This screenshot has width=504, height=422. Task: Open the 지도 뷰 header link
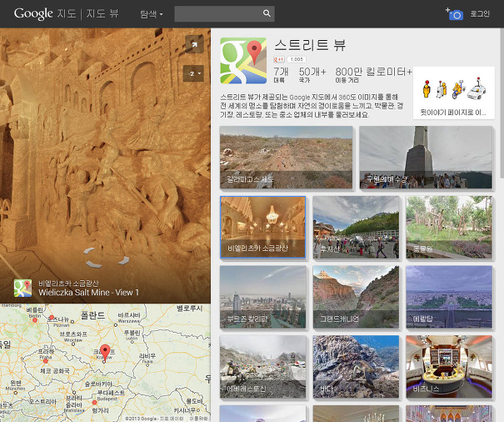(x=102, y=14)
